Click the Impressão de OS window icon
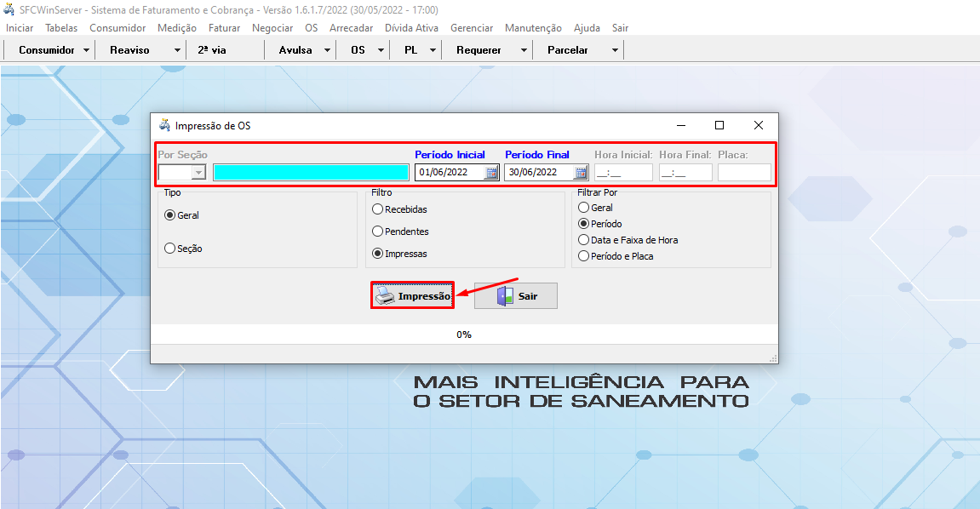Image resolution: width=980 pixels, height=509 pixels. [x=164, y=125]
